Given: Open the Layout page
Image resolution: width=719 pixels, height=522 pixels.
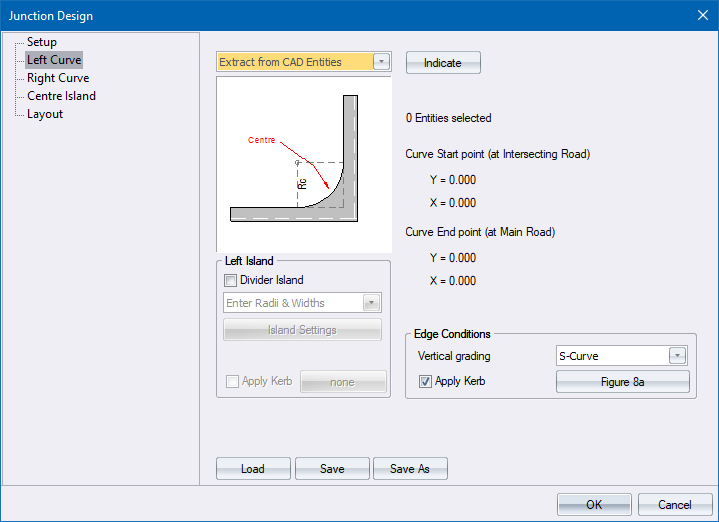Looking at the screenshot, I should (x=45, y=114).
